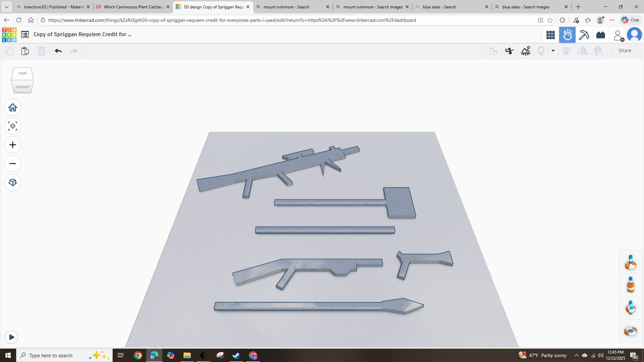The width and height of the screenshot is (644, 362).
Task: Close the Which Carnivorous Plant tab
Action: pos(168,7)
